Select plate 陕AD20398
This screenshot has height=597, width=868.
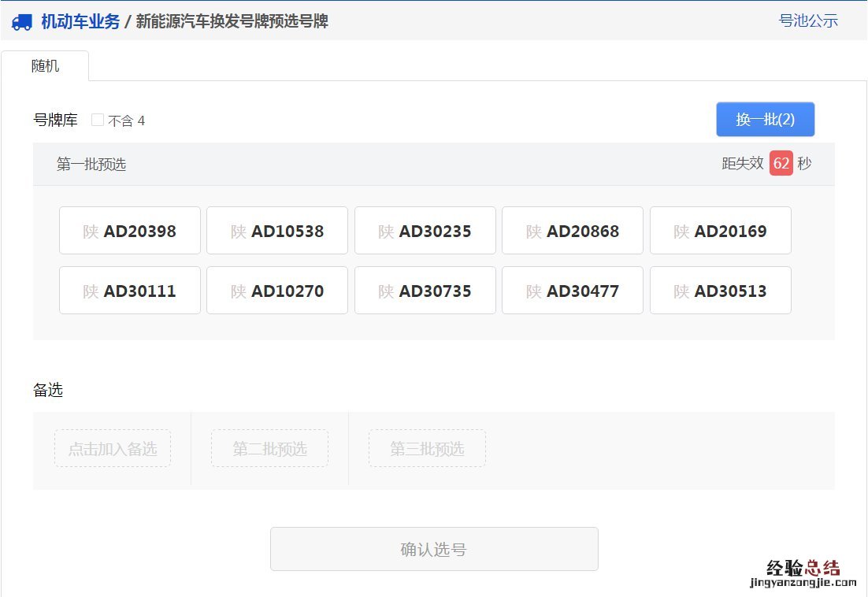point(129,230)
